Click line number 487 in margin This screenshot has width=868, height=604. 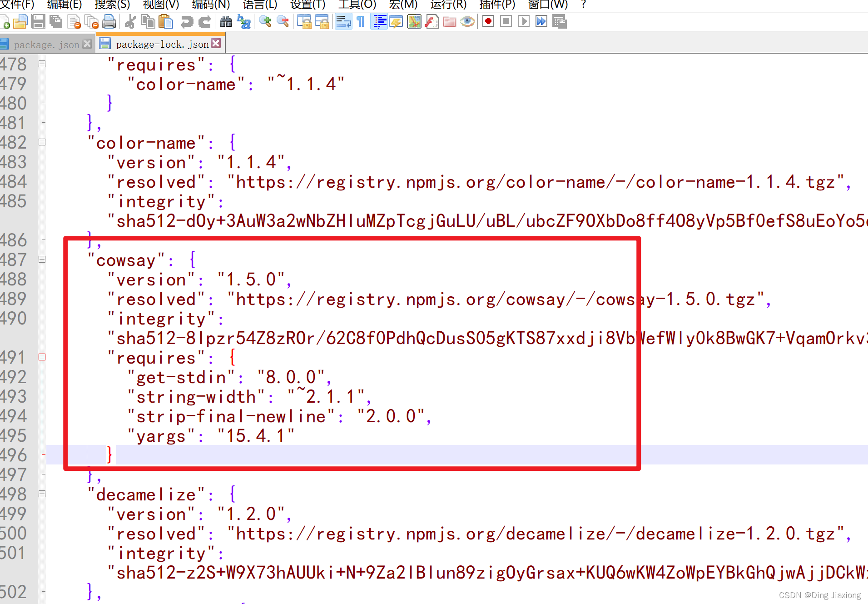[14, 260]
